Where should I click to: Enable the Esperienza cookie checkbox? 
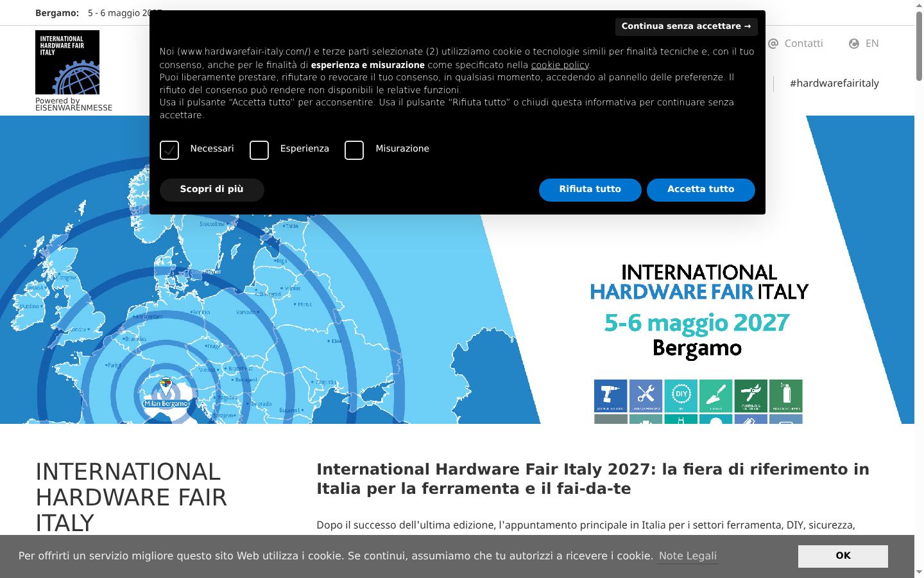coord(259,150)
